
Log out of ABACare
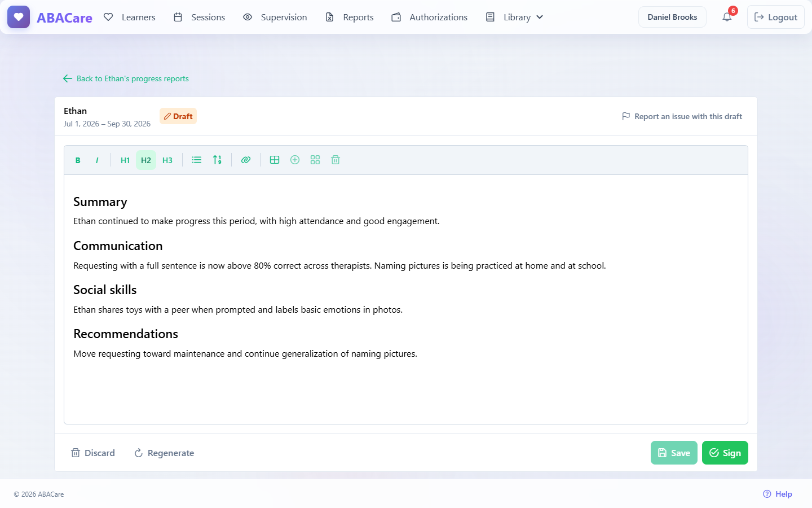[x=776, y=17]
